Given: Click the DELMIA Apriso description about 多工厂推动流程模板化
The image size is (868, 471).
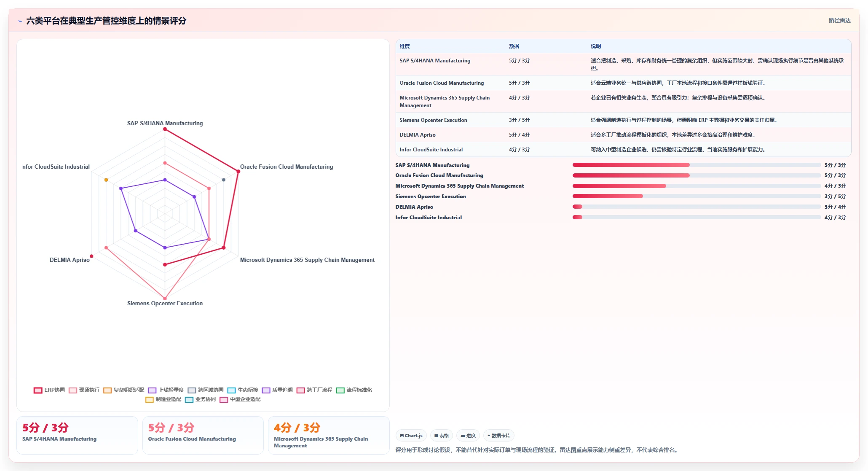Looking at the screenshot, I should [x=674, y=135].
